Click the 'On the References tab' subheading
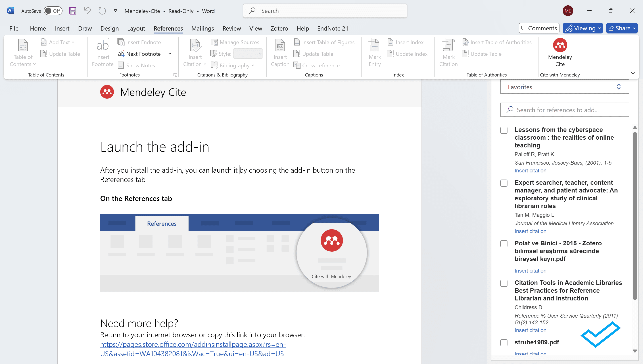The width and height of the screenshot is (643, 364). pos(136,199)
